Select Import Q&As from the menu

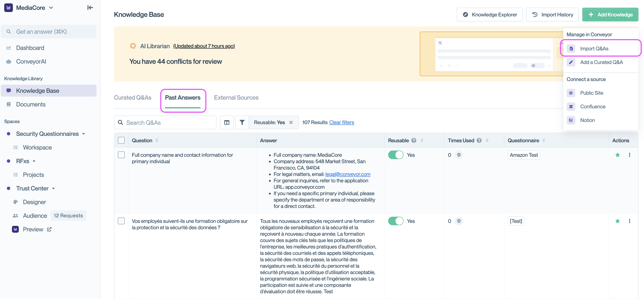[595, 48]
